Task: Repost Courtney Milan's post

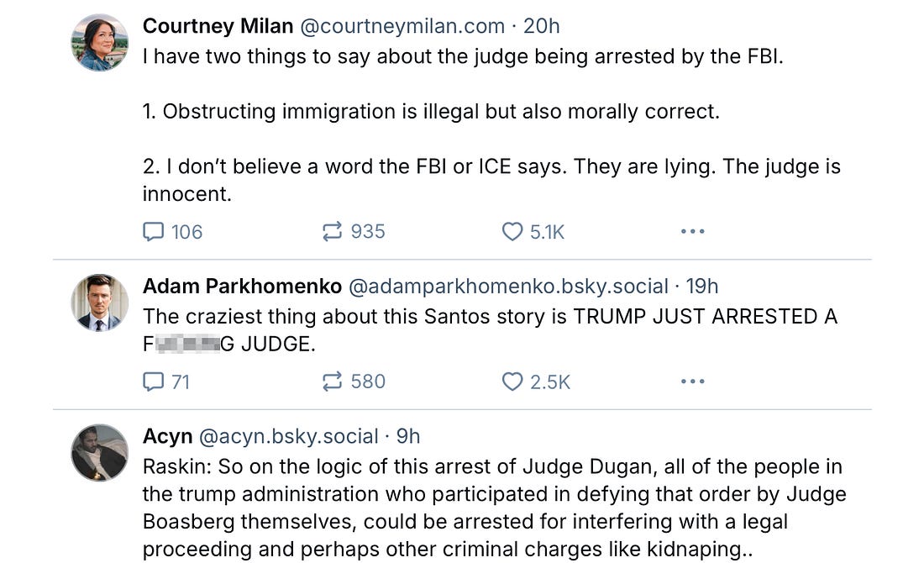Action: point(333,231)
